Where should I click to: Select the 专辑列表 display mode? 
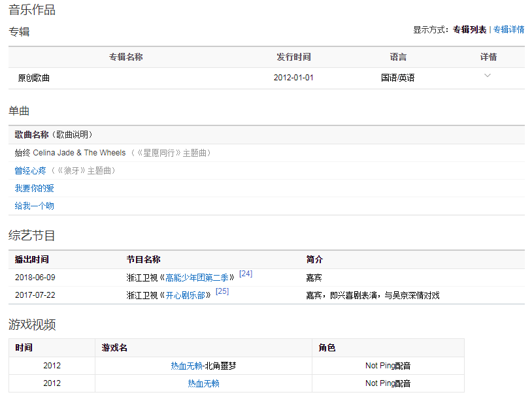click(x=469, y=29)
